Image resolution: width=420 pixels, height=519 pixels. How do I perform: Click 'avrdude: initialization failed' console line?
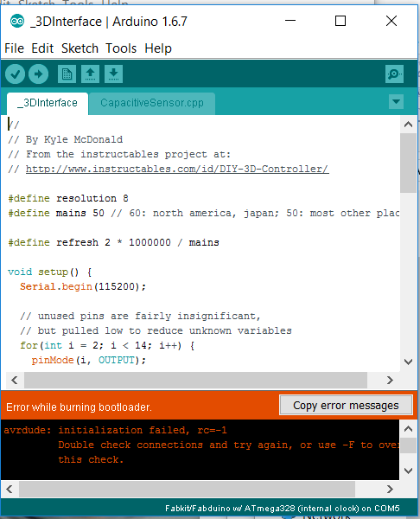(116, 430)
